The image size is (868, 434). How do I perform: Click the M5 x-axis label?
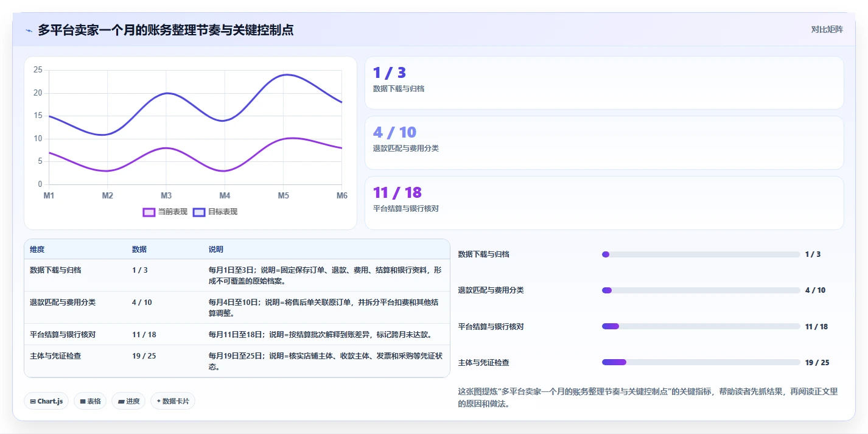284,195
